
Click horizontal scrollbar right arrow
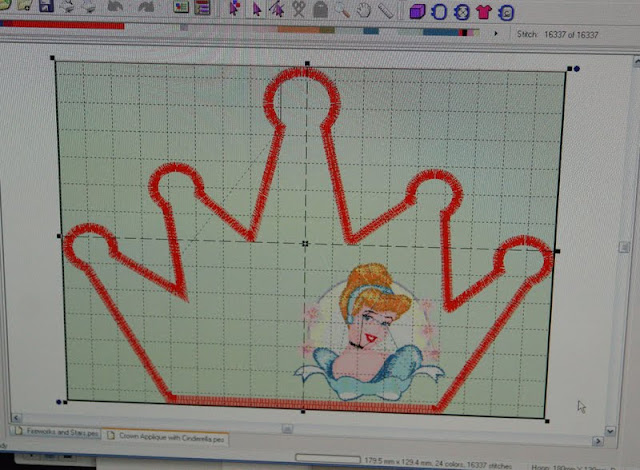pyautogui.click(x=598, y=441)
